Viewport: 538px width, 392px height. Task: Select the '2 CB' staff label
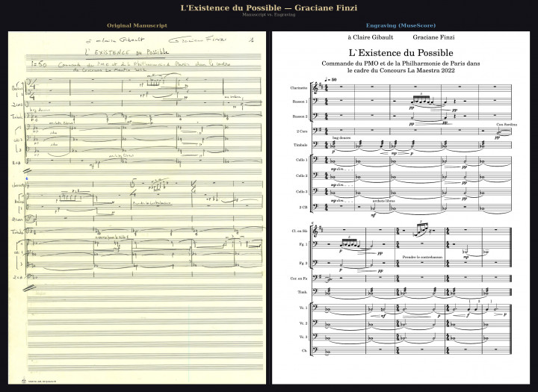click(303, 207)
